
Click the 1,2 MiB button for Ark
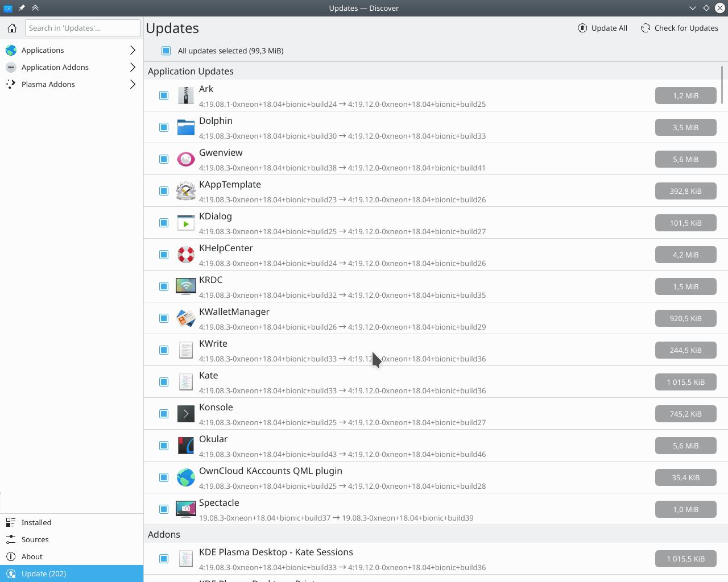685,95
